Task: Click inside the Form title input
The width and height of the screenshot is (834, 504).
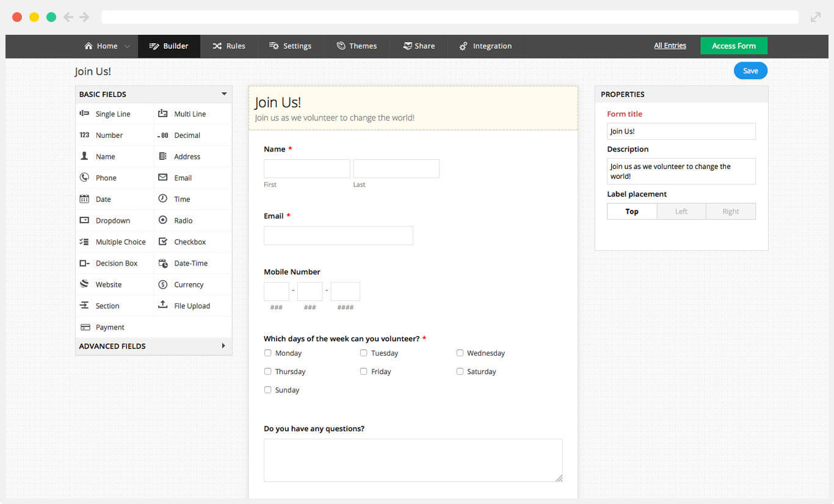Action: (x=681, y=131)
